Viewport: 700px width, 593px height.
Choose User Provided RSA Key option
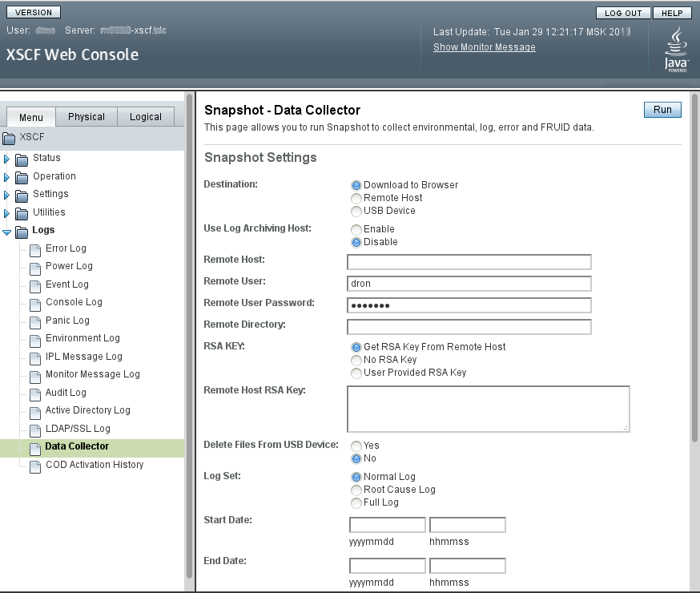pyautogui.click(x=356, y=373)
